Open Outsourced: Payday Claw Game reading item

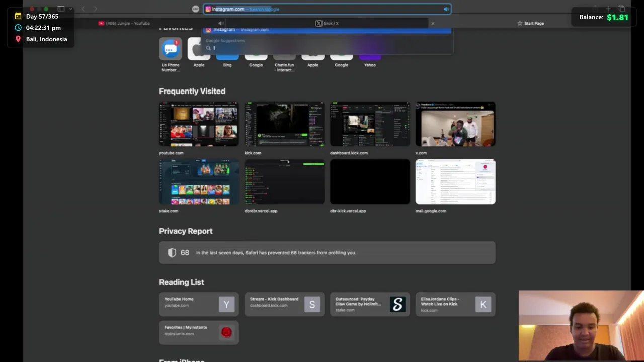[370, 304]
